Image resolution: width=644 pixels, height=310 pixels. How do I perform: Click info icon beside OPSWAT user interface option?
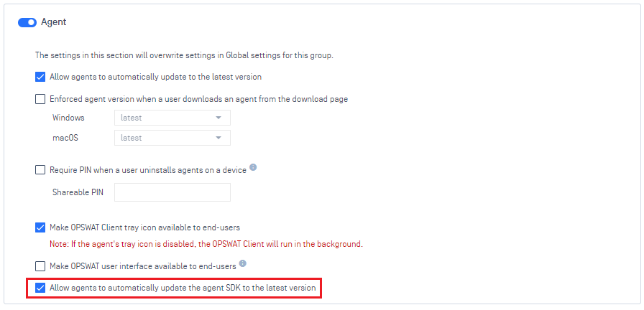[x=243, y=263]
